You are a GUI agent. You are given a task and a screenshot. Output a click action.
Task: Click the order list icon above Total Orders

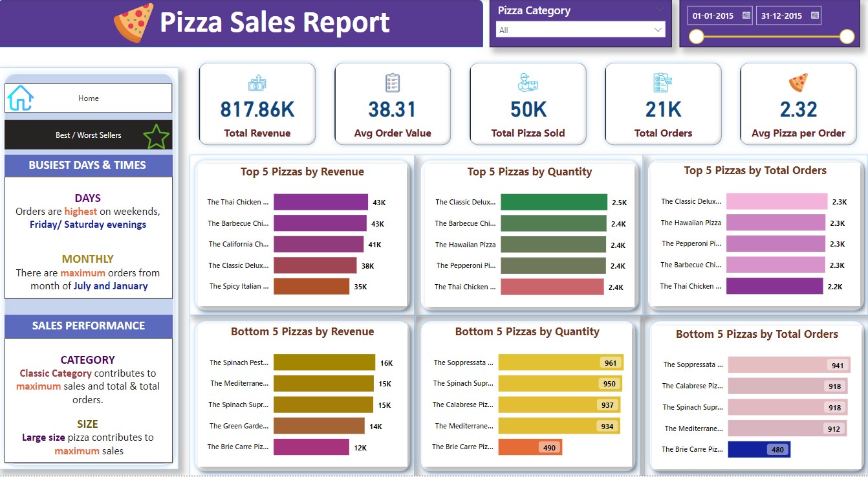662,83
